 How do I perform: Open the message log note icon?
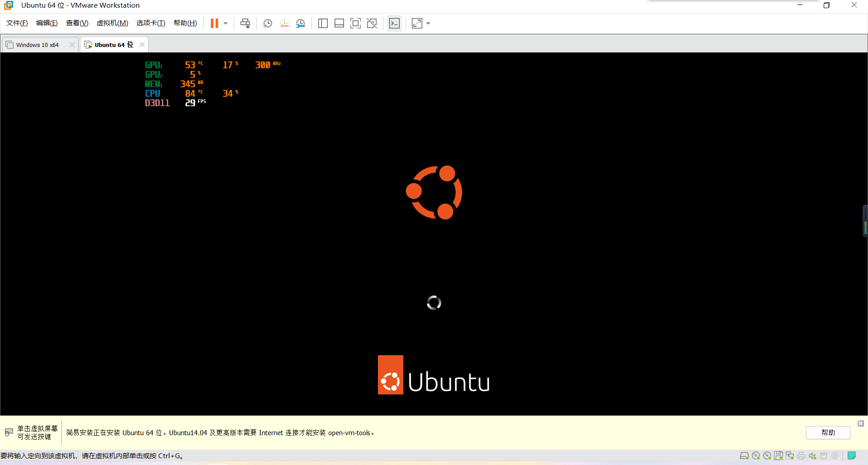tap(852, 456)
